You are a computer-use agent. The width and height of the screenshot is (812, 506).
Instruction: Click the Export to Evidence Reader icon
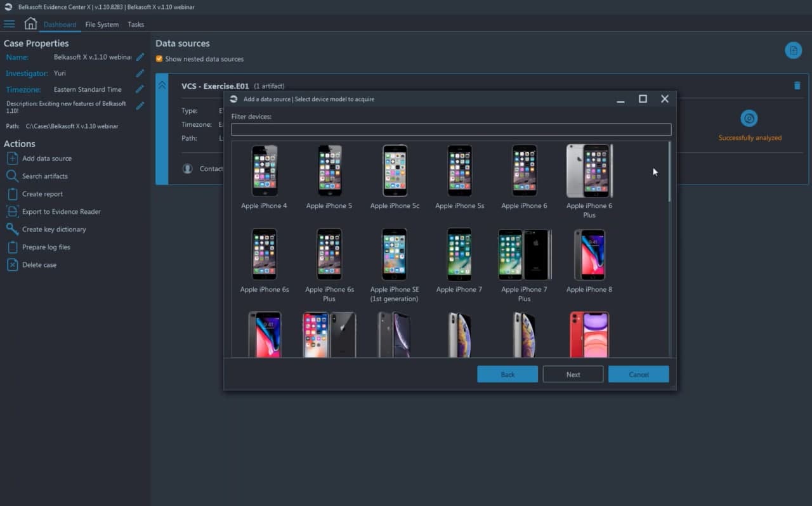(x=12, y=212)
